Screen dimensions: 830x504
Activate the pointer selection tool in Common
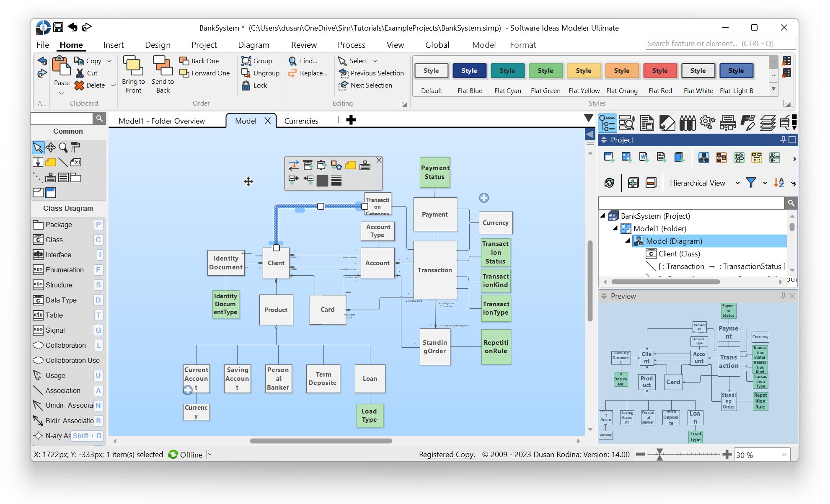tap(38, 147)
